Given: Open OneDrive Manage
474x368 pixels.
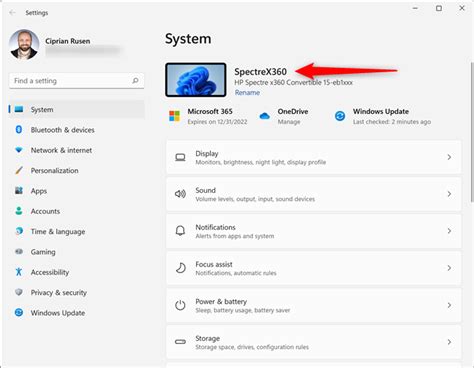Looking at the screenshot, I should point(283,116).
